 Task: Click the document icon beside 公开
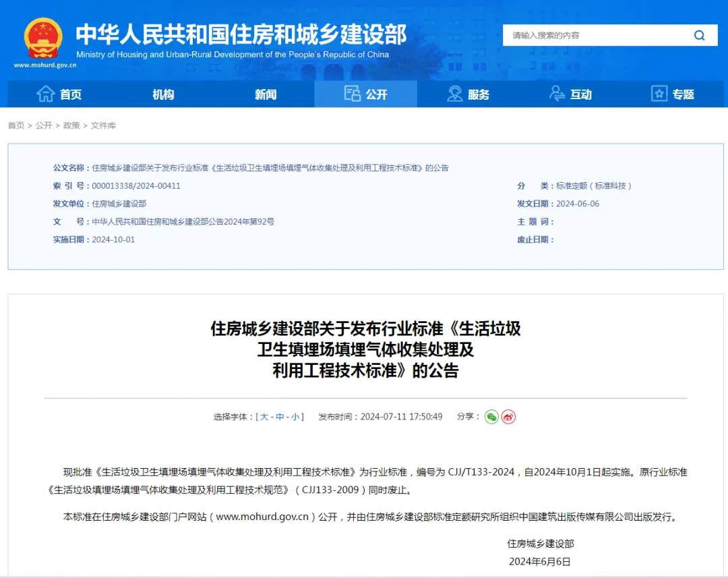(352, 94)
